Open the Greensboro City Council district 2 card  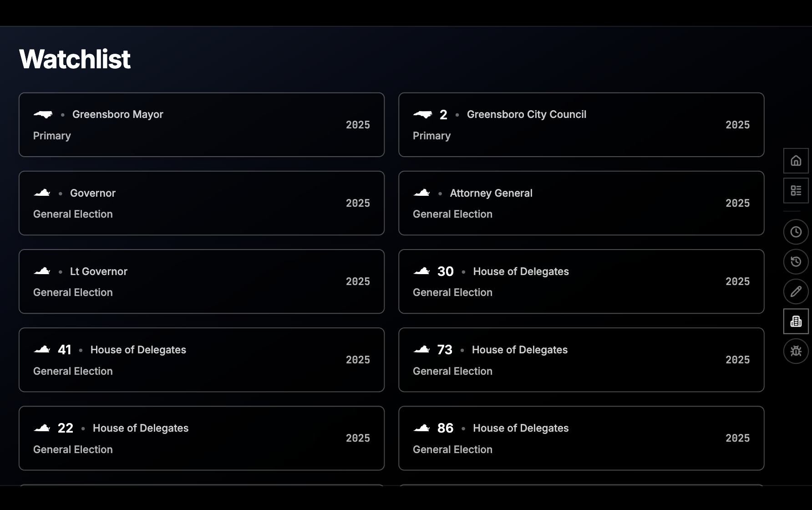tap(581, 125)
